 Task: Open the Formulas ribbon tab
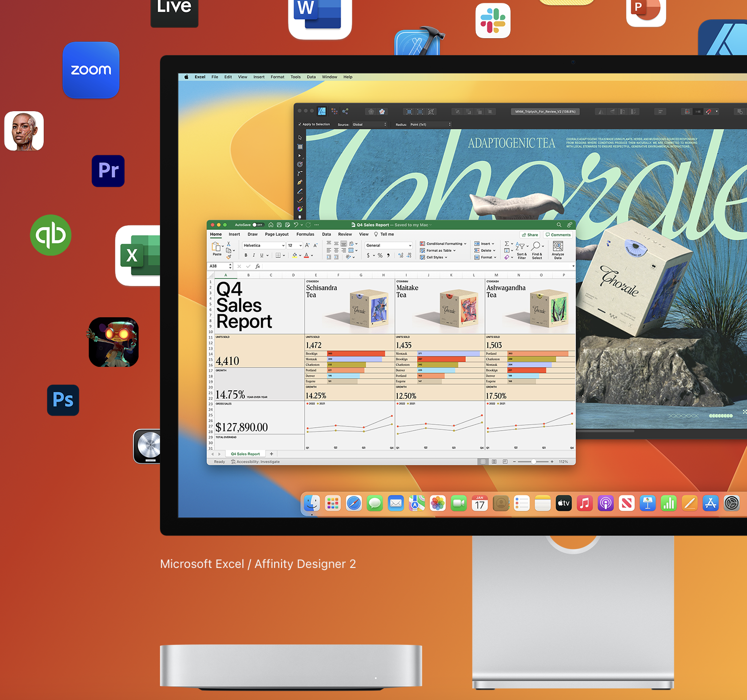[x=305, y=234]
